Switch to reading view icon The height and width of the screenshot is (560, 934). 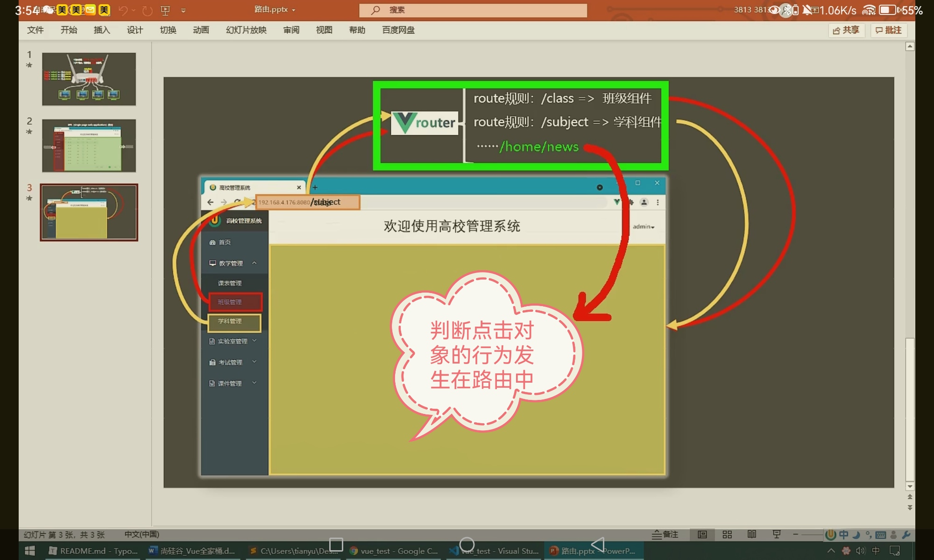(x=752, y=535)
